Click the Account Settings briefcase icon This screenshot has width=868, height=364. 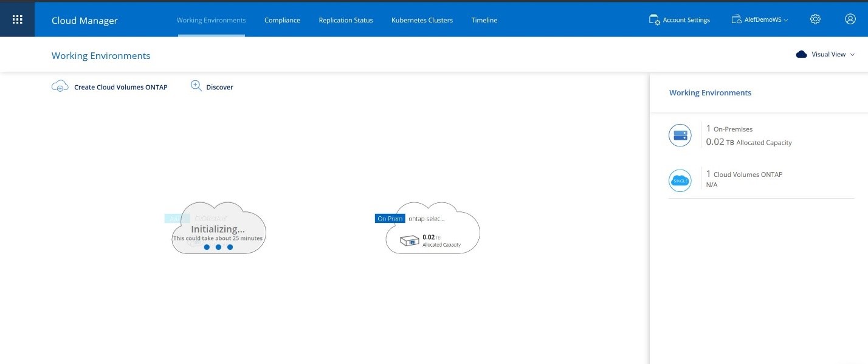654,19
